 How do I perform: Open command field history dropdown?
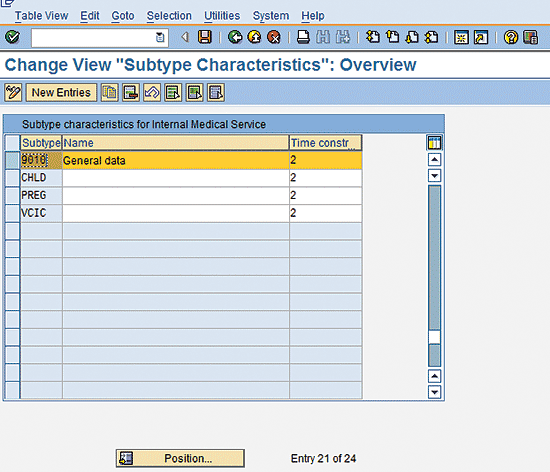click(160, 37)
